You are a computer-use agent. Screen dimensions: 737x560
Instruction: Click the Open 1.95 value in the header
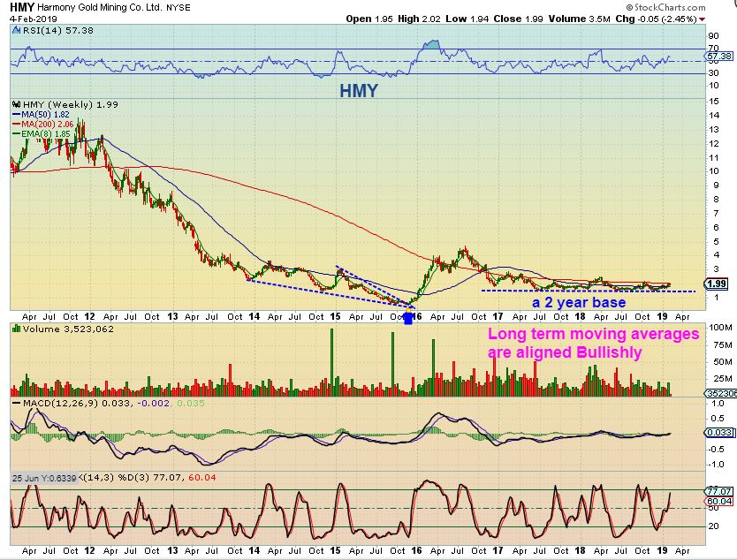369,19
